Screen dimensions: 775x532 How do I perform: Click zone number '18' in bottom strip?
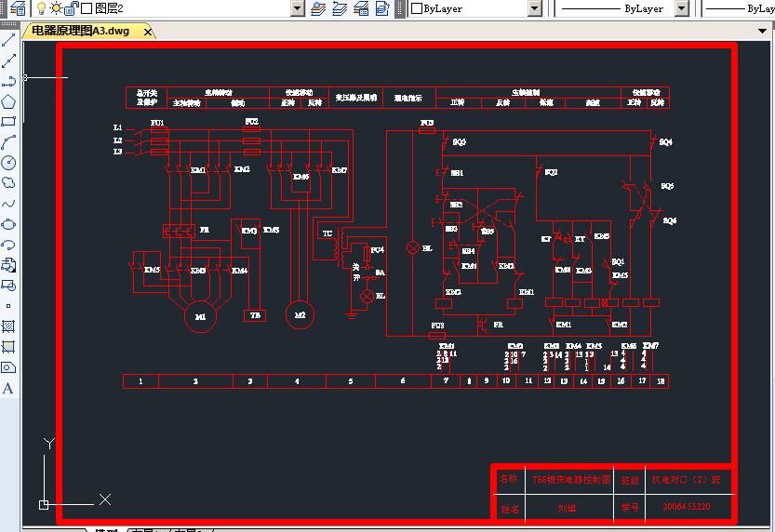[661, 380]
